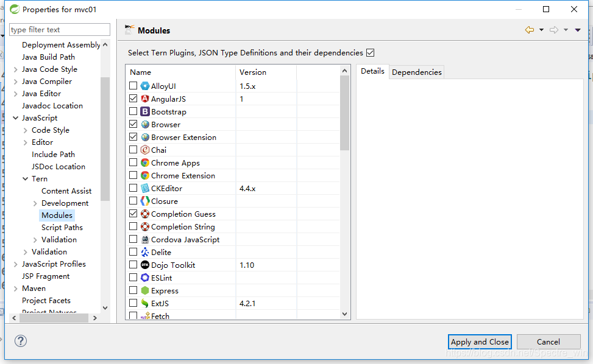The image size is (593, 364).
Task: Click the module list vertical scrollbar thumb
Action: (x=344, y=113)
